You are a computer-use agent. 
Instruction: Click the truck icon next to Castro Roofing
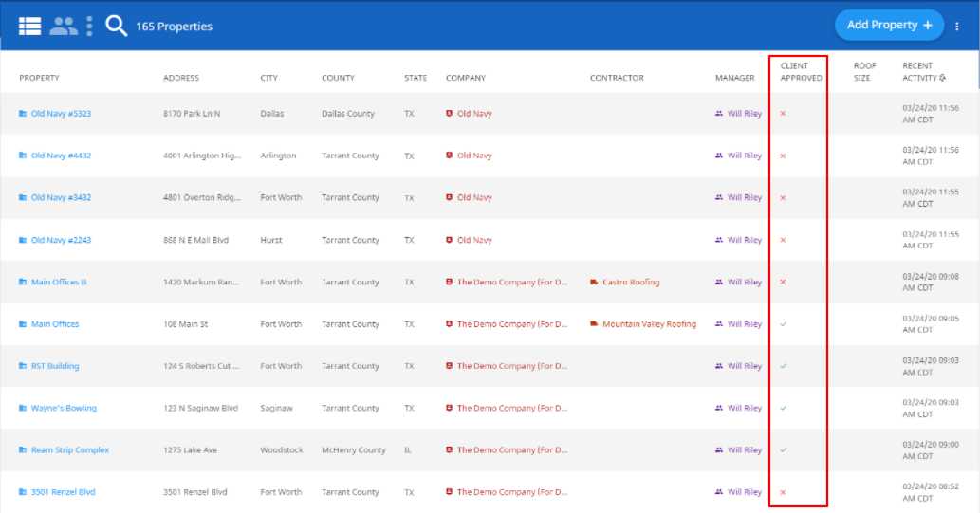pos(594,282)
